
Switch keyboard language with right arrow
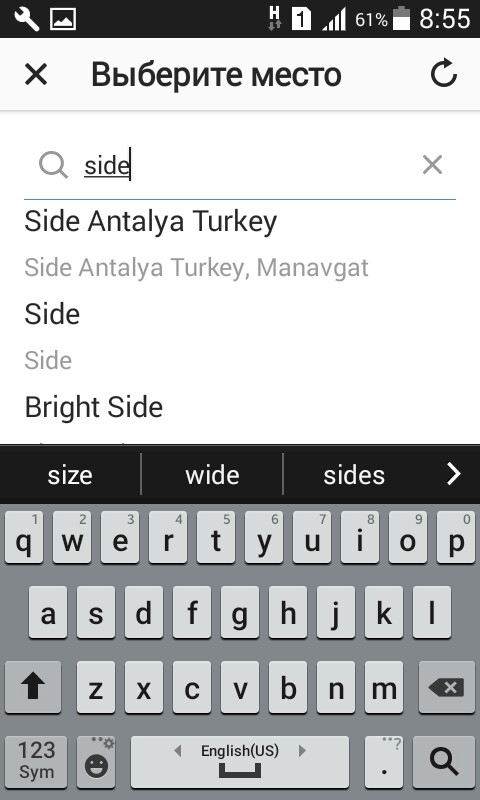tap(302, 751)
